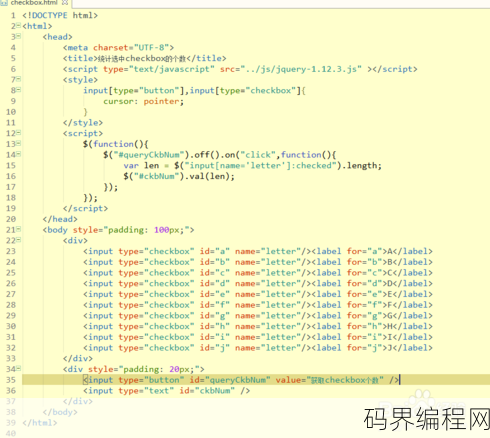Close the checkbox.html editor tab
Viewport: 490px width, 438px height.
tap(65, 2)
